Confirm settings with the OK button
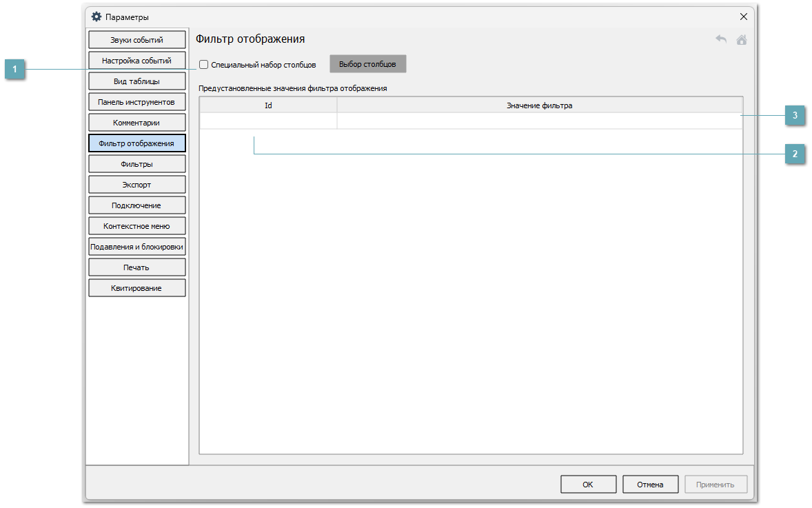Screen dimensions: 812x508 click(588, 485)
